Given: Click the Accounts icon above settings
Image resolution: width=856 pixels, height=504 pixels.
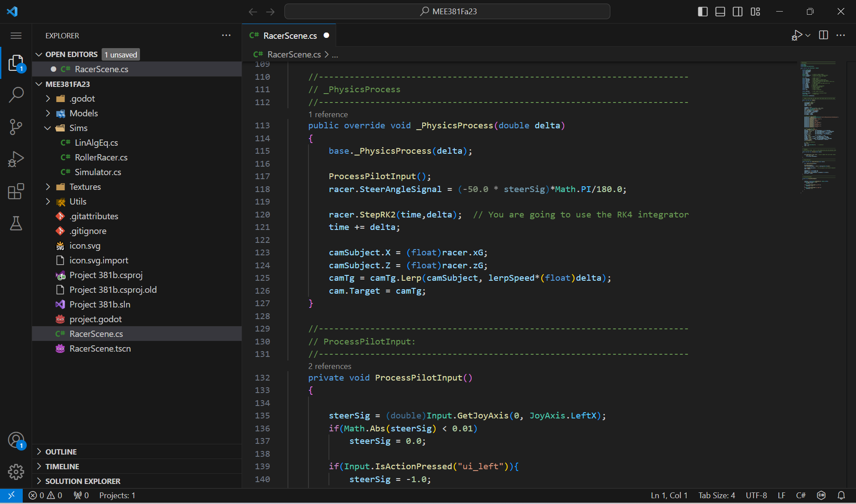Looking at the screenshot, I should (x=16, y=440).
